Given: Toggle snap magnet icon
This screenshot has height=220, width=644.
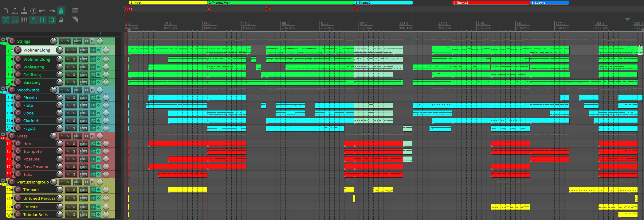Looking at the screenshot, I should [52, 20].
